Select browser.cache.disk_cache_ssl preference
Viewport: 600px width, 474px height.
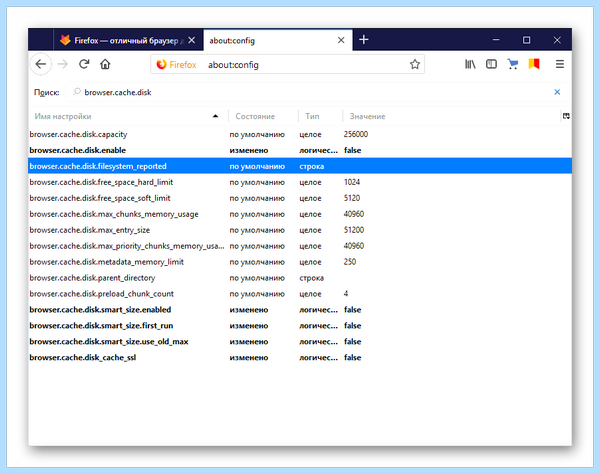300,357
